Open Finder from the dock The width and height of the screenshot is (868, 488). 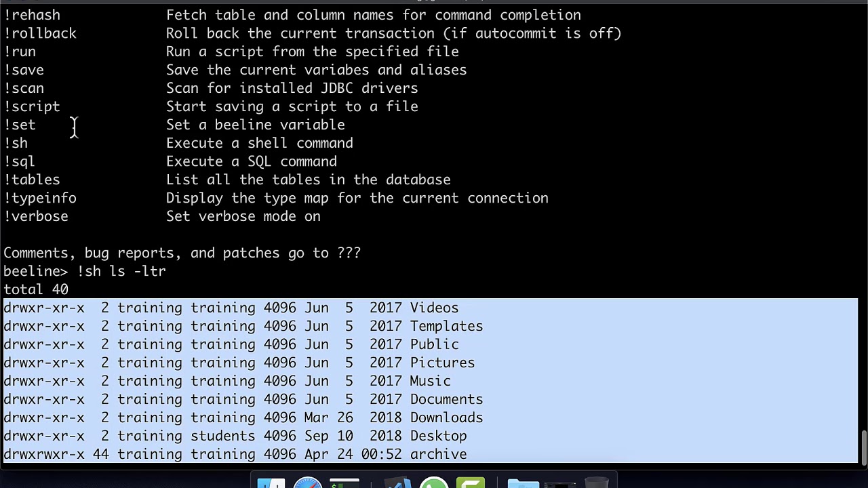click(x=271, y=483)
